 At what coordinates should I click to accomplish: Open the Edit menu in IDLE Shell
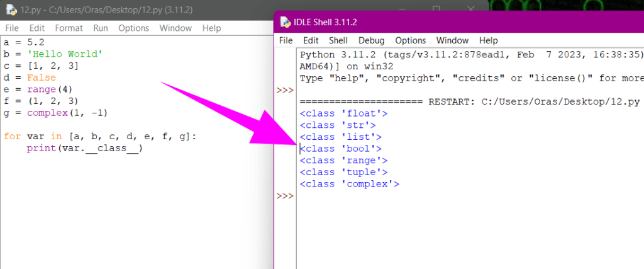coord(311,40)
